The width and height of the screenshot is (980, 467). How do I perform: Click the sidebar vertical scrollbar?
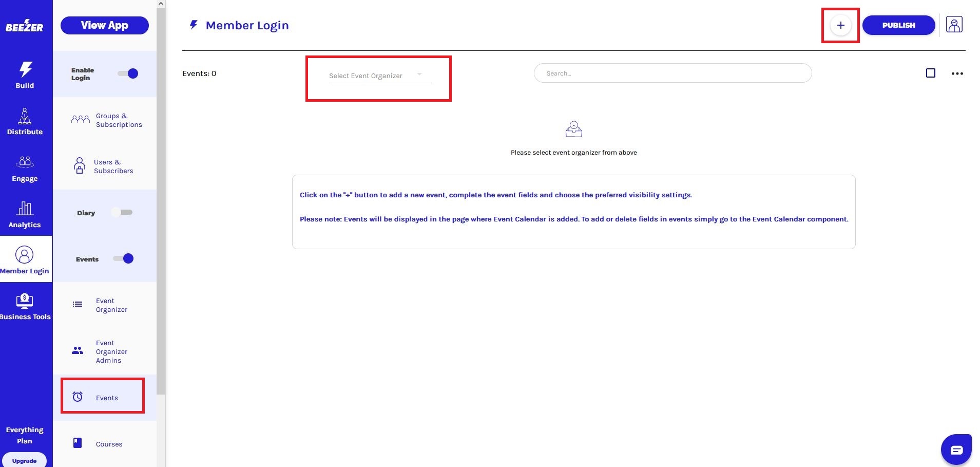[x=161, y=201]
